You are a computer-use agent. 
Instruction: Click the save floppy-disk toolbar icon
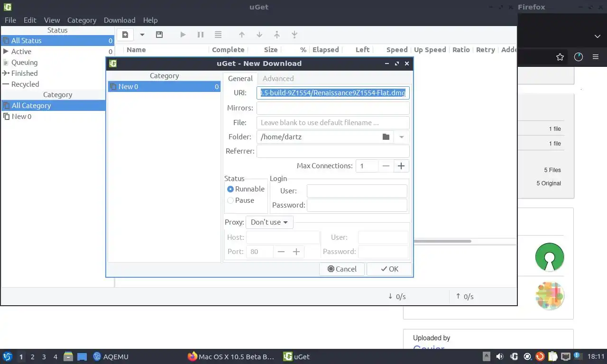(x=159, y=35)
